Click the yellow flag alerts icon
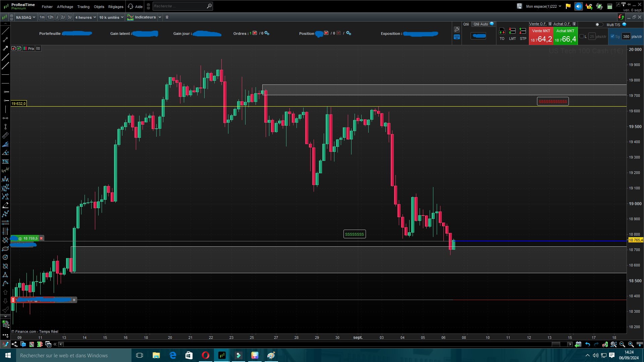This screenshot has height=362, width=644. coord(568,6)
